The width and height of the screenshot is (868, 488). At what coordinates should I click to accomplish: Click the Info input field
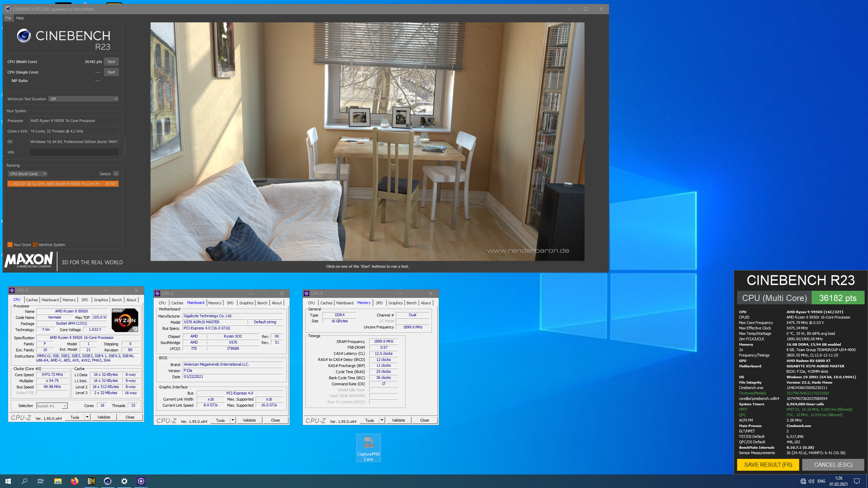coord(74,152)
